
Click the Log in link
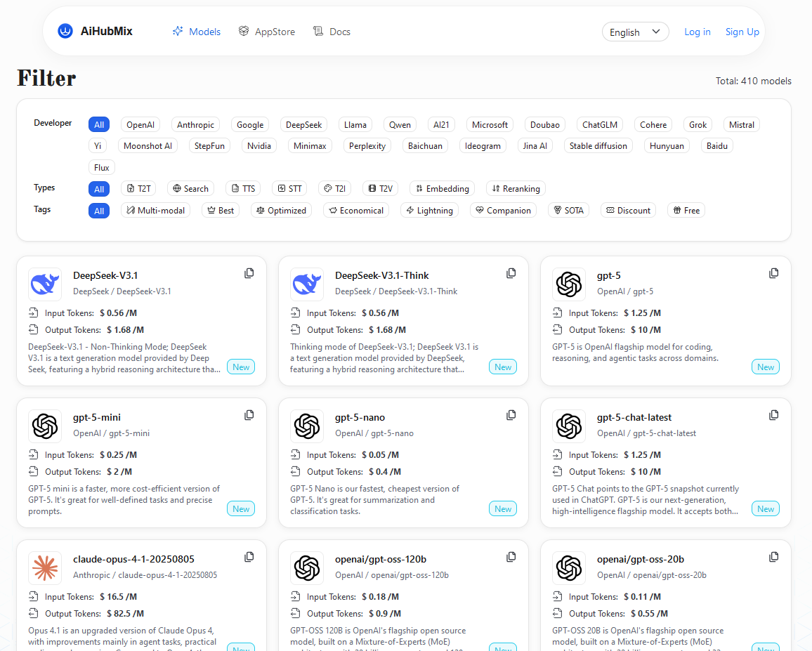697,32
